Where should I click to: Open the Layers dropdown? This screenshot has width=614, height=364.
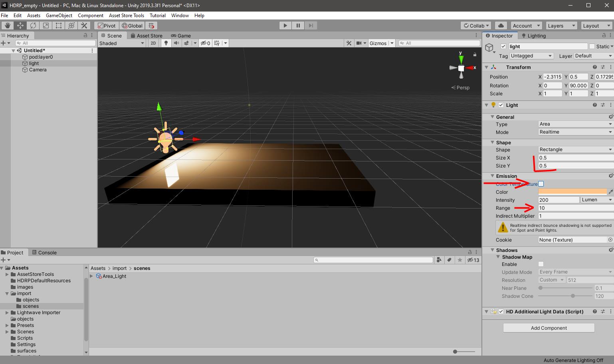coord(561,26)
